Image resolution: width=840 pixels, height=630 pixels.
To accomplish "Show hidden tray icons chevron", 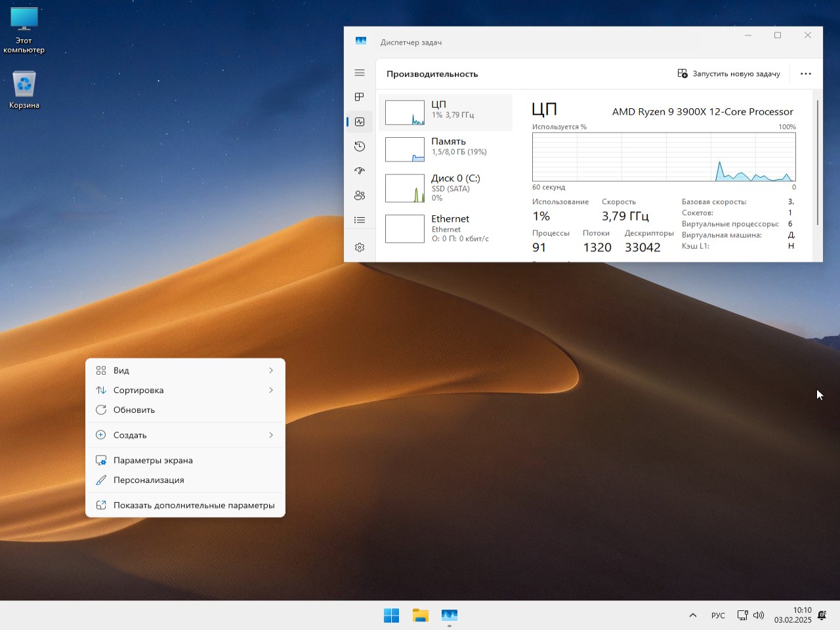I will (x=692, y=615).
